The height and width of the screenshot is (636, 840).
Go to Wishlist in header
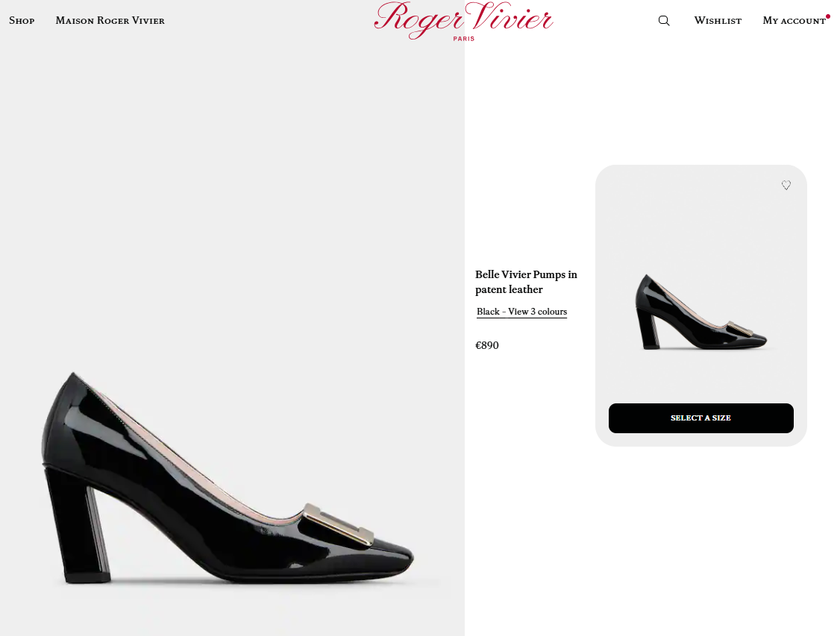click(718, 20)
